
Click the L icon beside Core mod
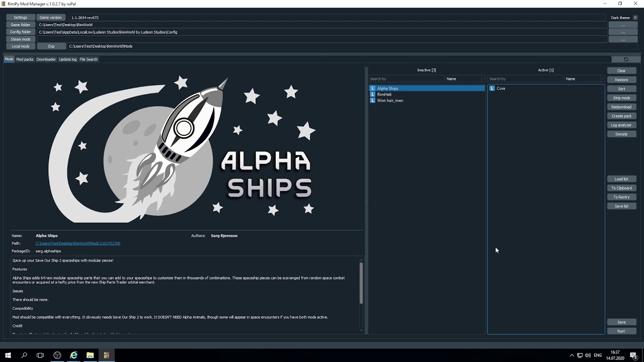[x=492, y=88]
